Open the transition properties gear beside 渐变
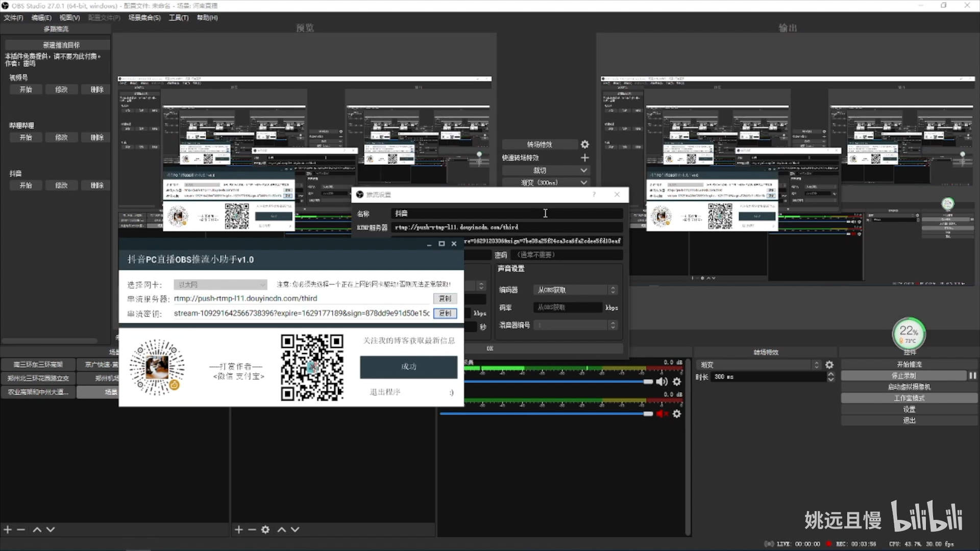The image size is (980, 551). pos(829,365)
